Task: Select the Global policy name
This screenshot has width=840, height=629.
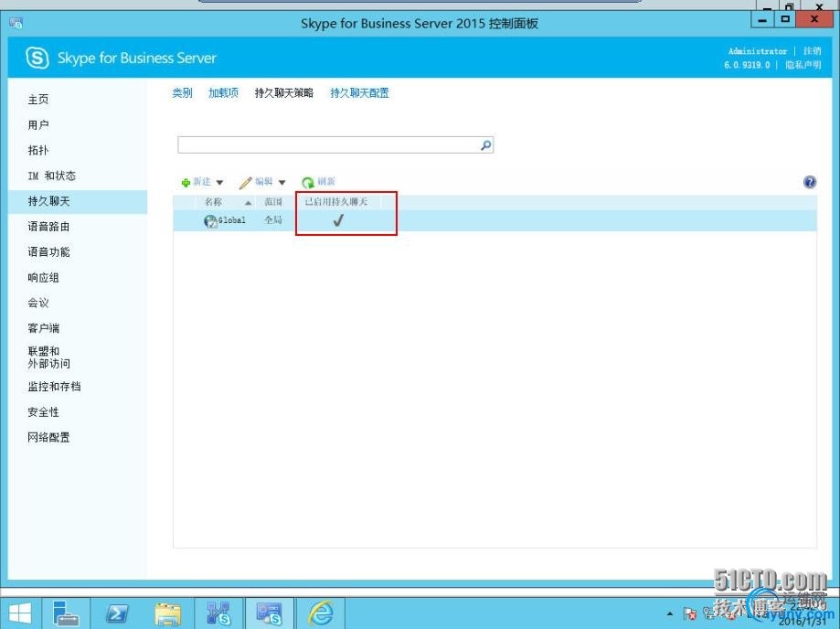Action: point(231,220)
